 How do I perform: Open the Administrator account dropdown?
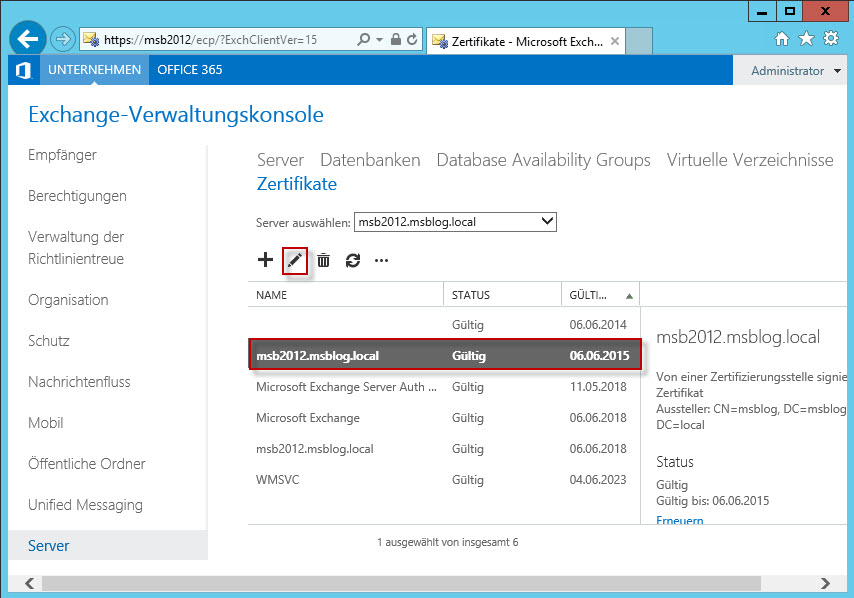(796, 71)
